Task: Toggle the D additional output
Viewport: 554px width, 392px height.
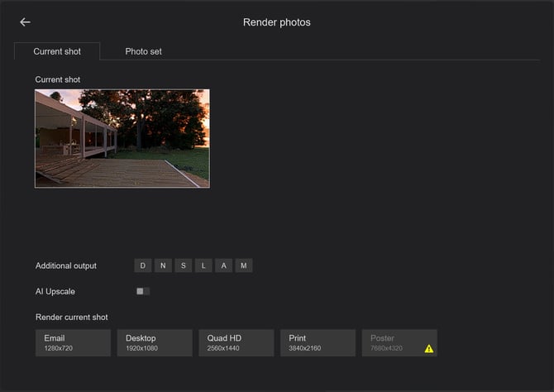Action: [143, 265]
